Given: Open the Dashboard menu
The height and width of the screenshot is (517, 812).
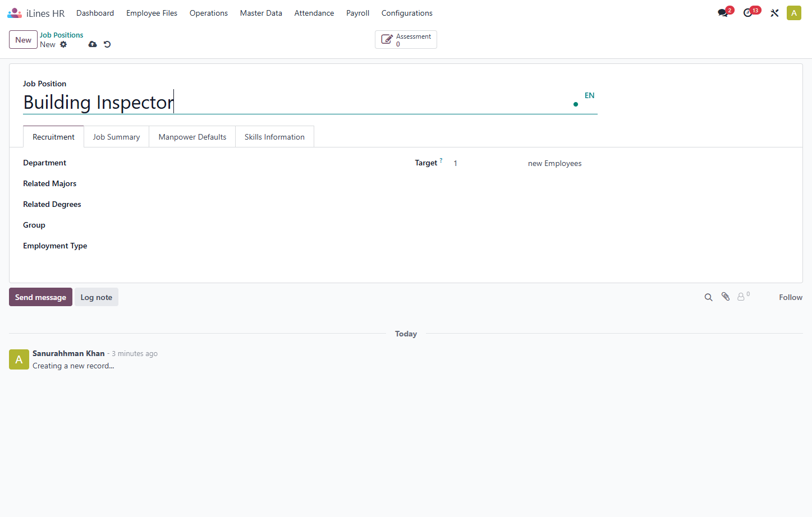Looking at the screenshot, I should coord(95,13).
